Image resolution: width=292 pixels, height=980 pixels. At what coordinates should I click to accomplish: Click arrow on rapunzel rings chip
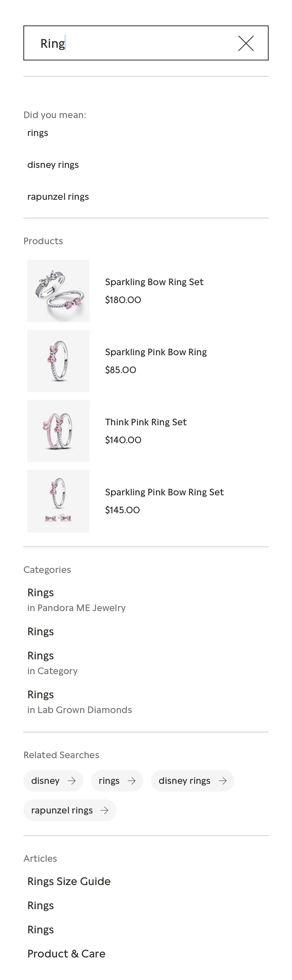[104, 810]
